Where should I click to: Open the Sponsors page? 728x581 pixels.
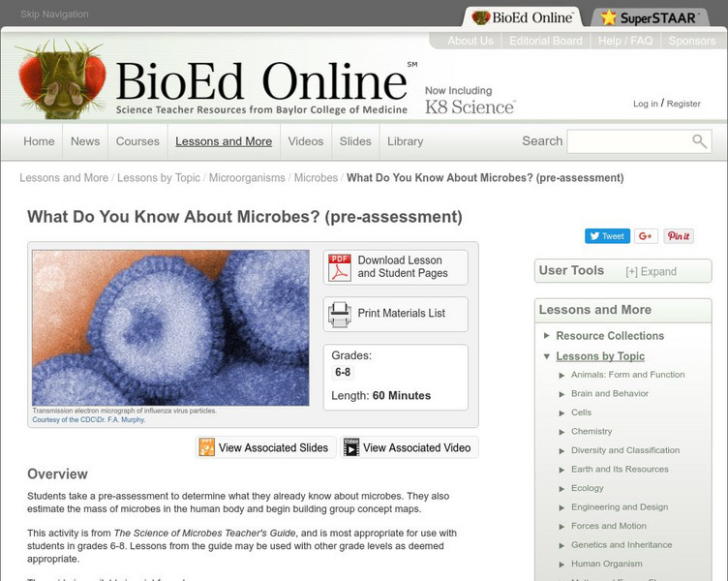click(x=692, y=41)
